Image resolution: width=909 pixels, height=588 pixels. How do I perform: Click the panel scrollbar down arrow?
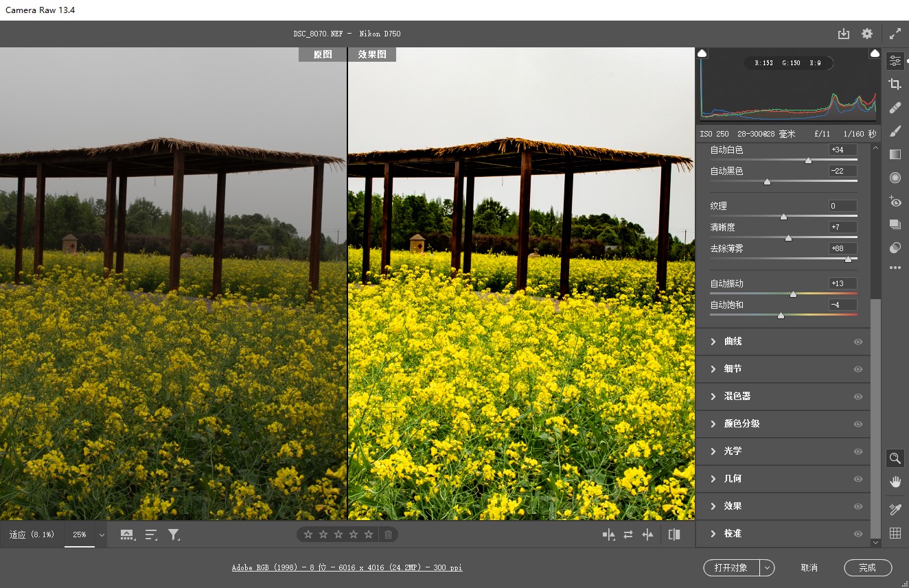pyautogui.click(x=875, y=542)
